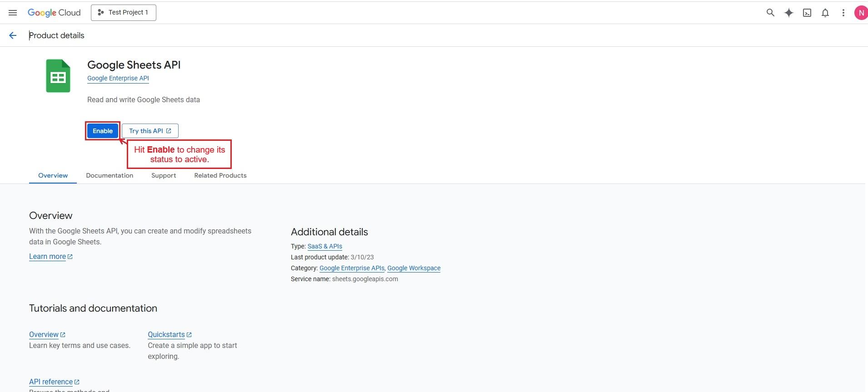Click the Google Cloud logo
The image size is (868, 392).
point(54,13)
